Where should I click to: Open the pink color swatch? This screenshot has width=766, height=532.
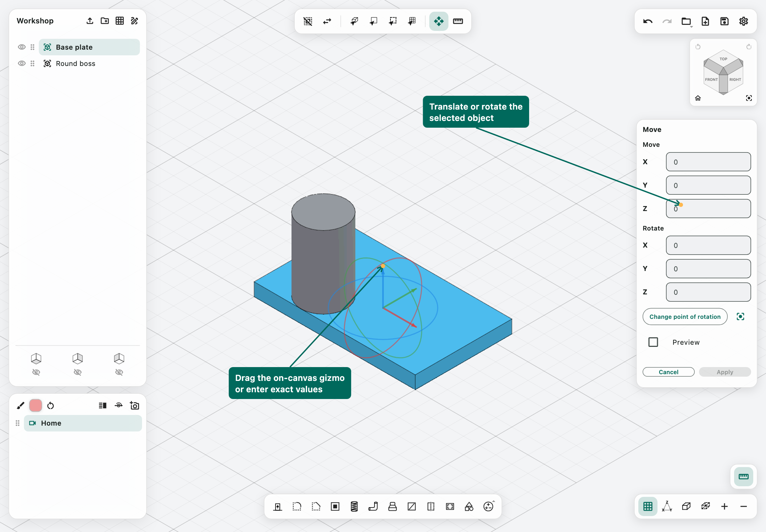click(x=35, y=405)
